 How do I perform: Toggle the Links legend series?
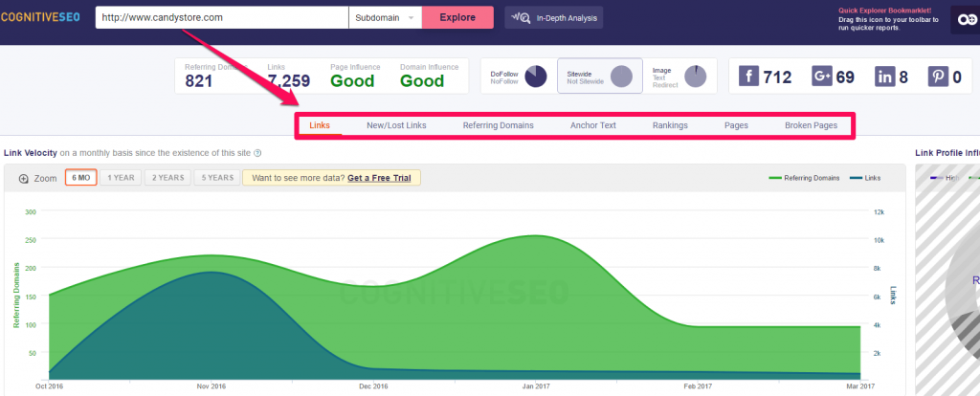coord(865,178)
